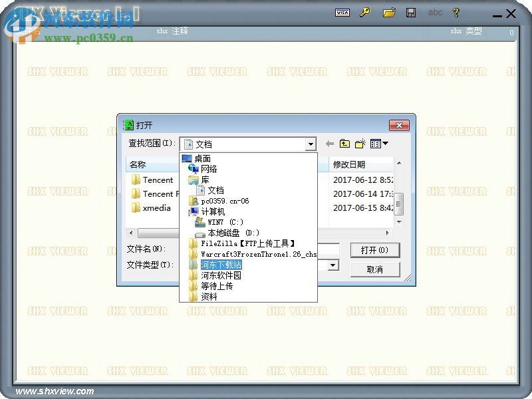Select the WIN7 (C:) drive
Image resolution: width=532 pixels, height=399 pixels.
pyautogui.click(x=225, y=221)
